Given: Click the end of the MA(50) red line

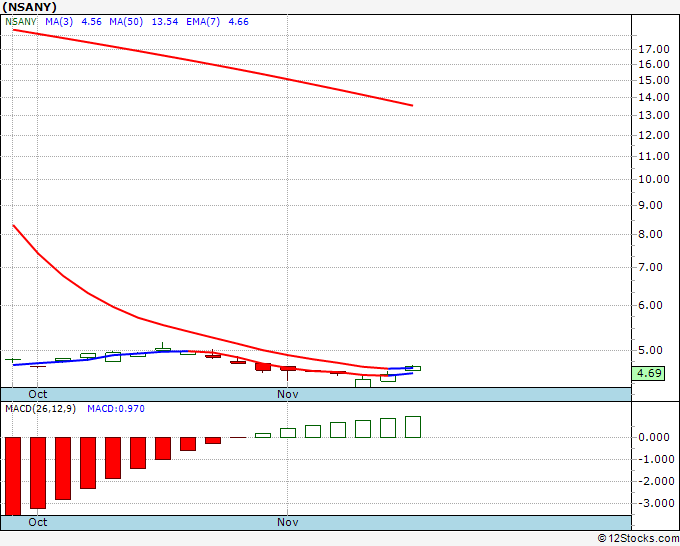Looking at the screenshot, I should [412, 105].
